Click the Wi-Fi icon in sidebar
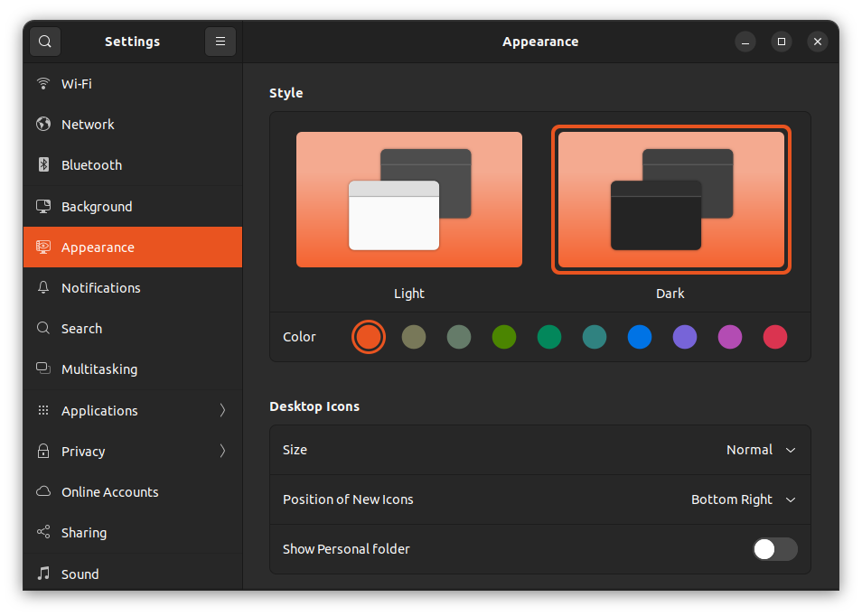This screenshot has width=862, height=616. [43, 84]
